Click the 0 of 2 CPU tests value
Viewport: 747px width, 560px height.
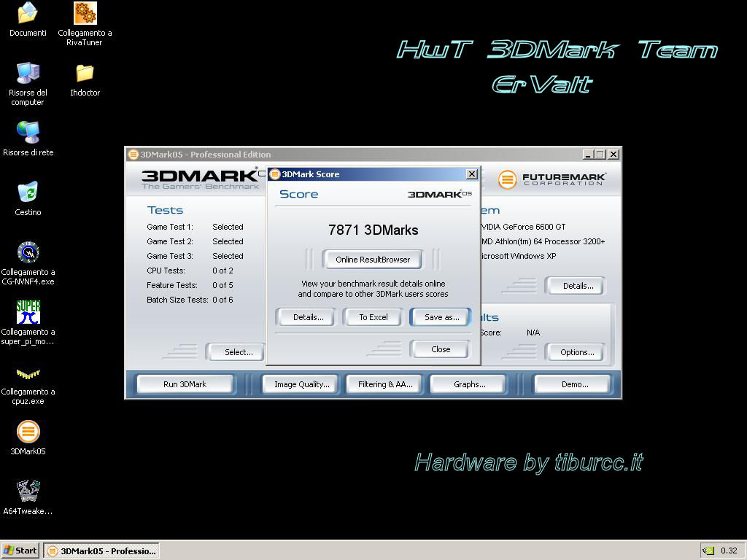[x=222, y=271]
